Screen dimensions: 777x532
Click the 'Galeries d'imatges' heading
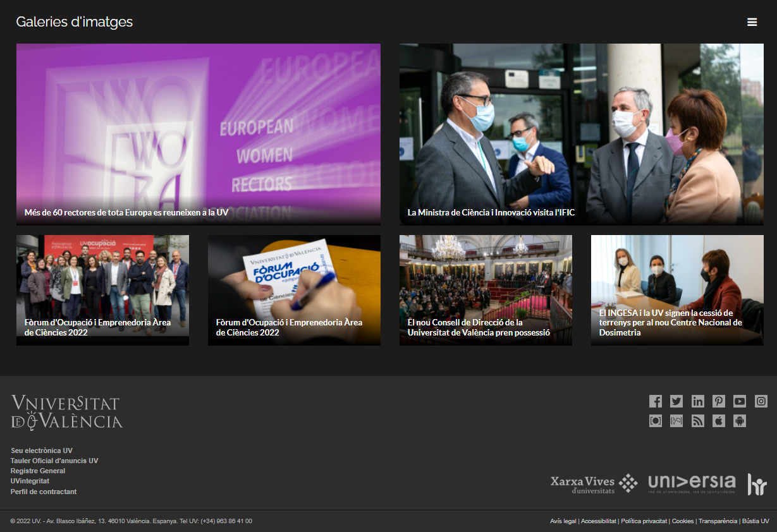pyautogui.click(x=75, y=22)
